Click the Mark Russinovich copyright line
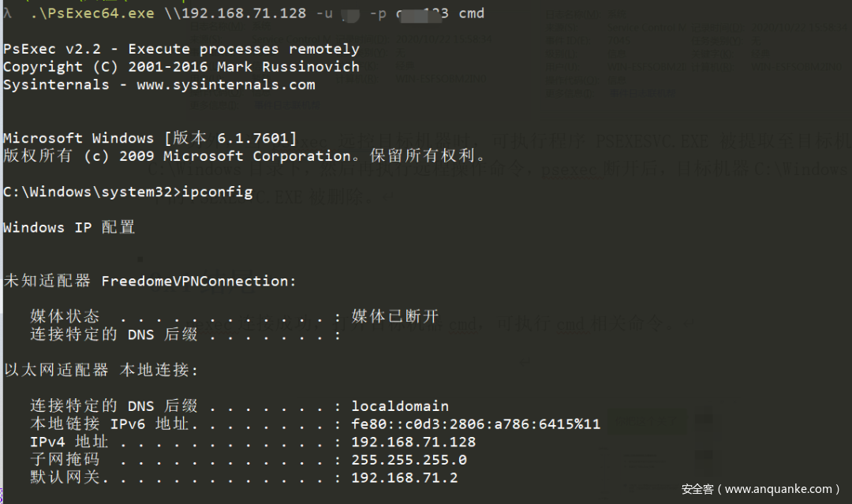Screen dimensions: 852x504 181,67
